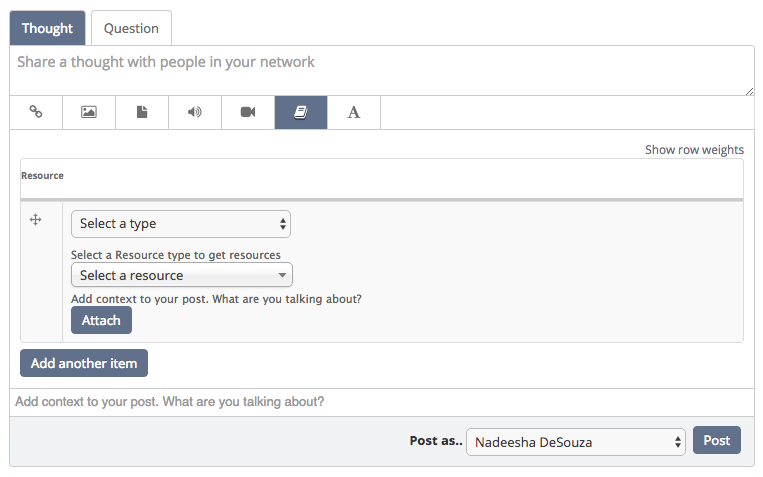Select the Thought tab
Image resolution: width=763 pixels, height=477 pixels.
[47, 28]
